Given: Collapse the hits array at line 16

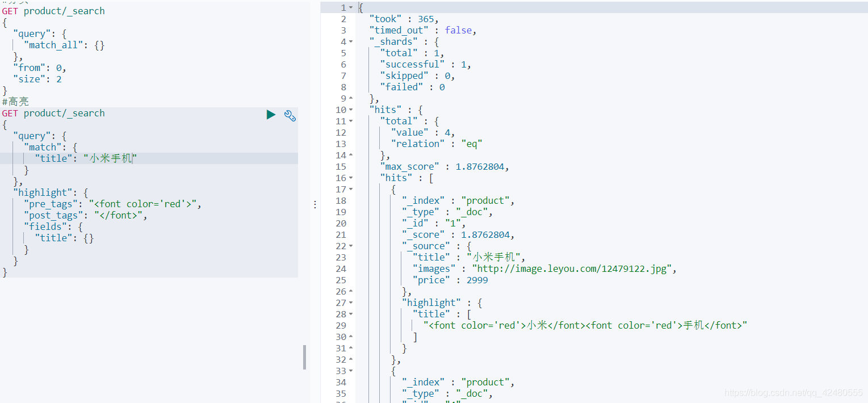Looking at the screenshot, I should [351, 178].
